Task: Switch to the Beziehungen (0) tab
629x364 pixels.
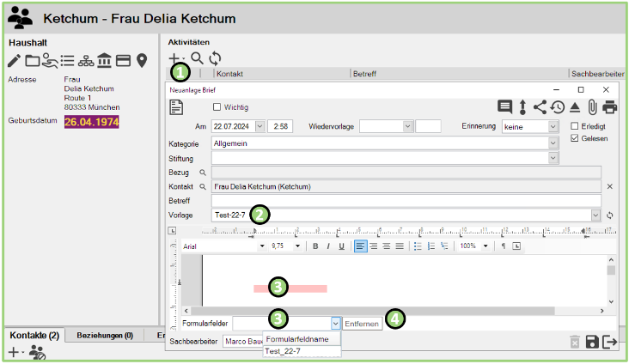Action: click(x=105, y=336)
